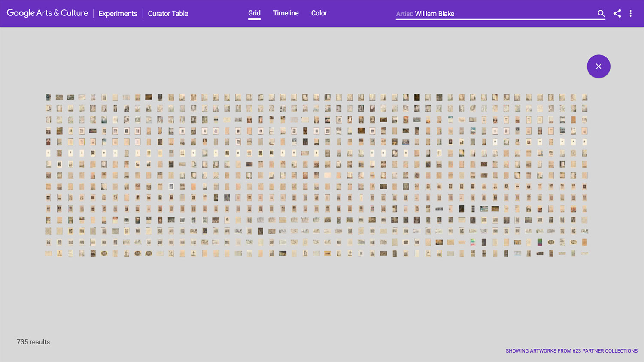Screen dimensions: 644x362
Task: Click the 623 partner collections notice
Action: click(x=571, y=351)
